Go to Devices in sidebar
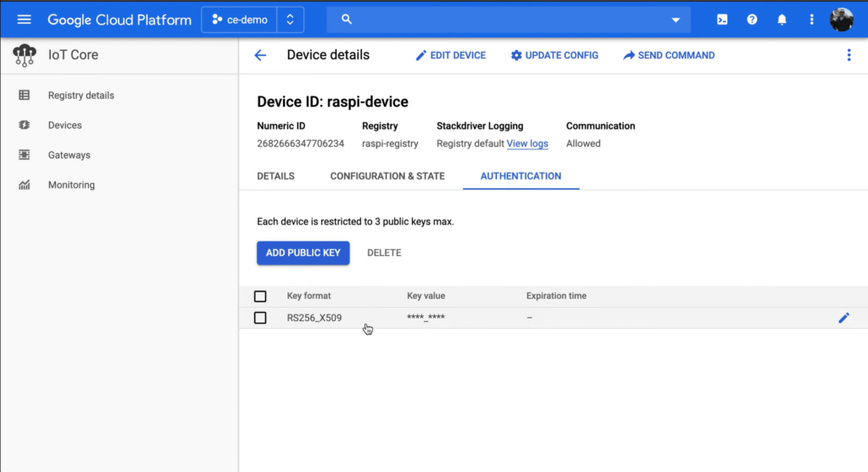Screen dimensions: 868x472 pos(64,125)
